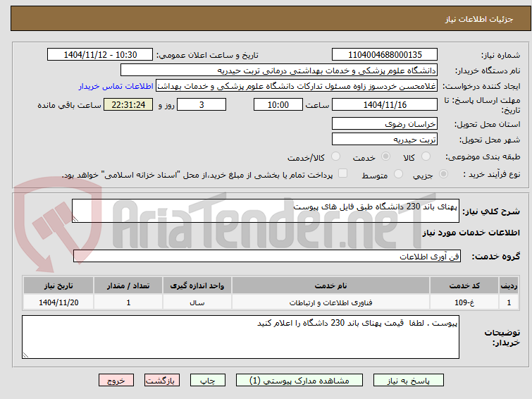
Task: Select the جزیی purchase type radio
Action: (x=443, y=174)
